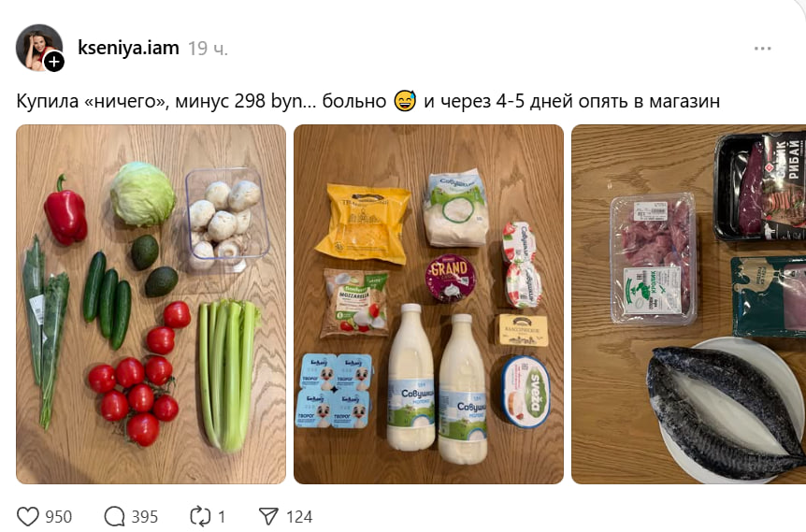Open the 395 replies count

[144, 517]
